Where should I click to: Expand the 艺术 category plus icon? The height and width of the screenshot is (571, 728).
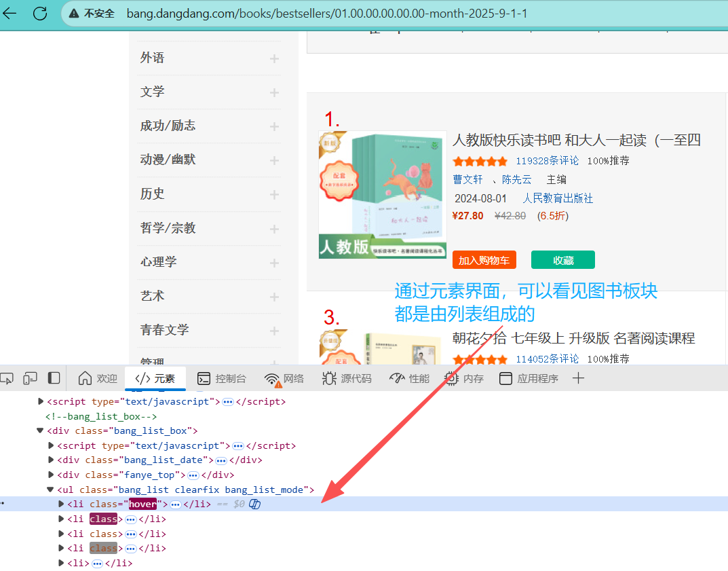[274, 297]
